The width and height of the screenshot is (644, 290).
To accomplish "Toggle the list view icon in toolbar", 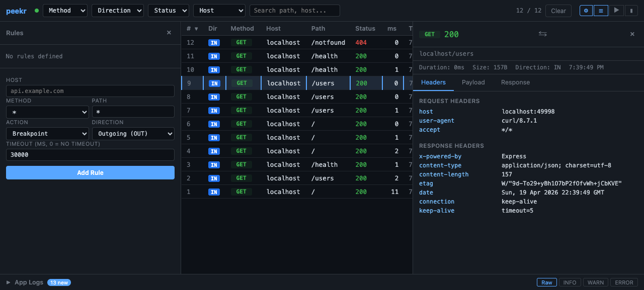I will click(601, 11).
